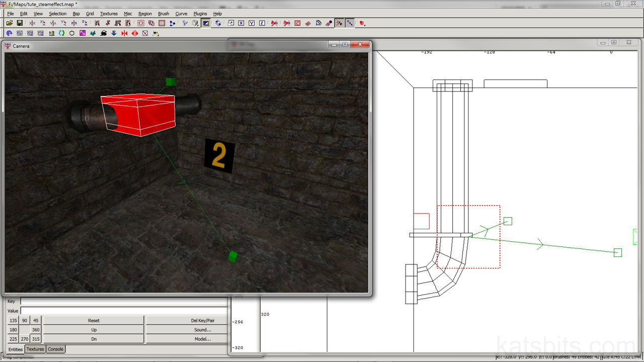
Task: Click the flip X-axis toolbar icon
Action: click(x=32, y=23)
